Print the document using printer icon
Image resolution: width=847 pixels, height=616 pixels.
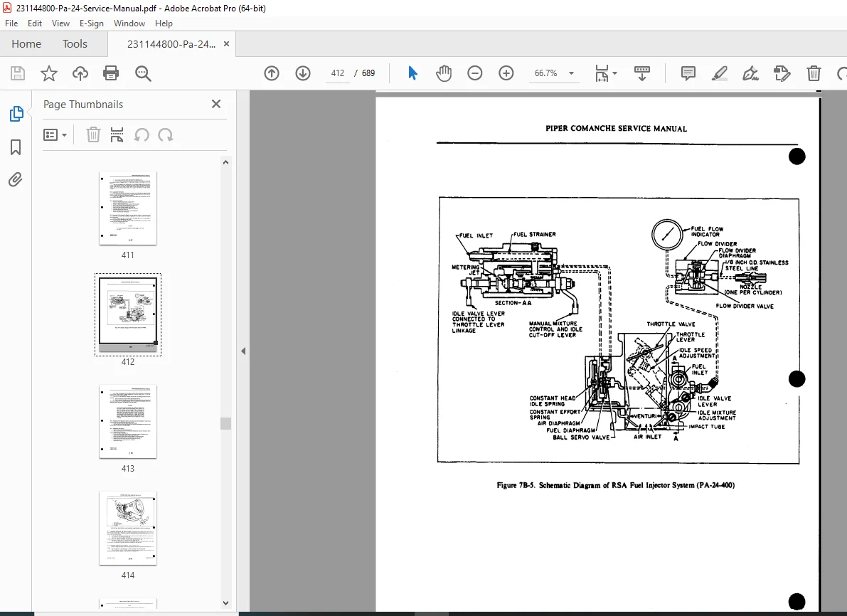(x=111, y=73)
